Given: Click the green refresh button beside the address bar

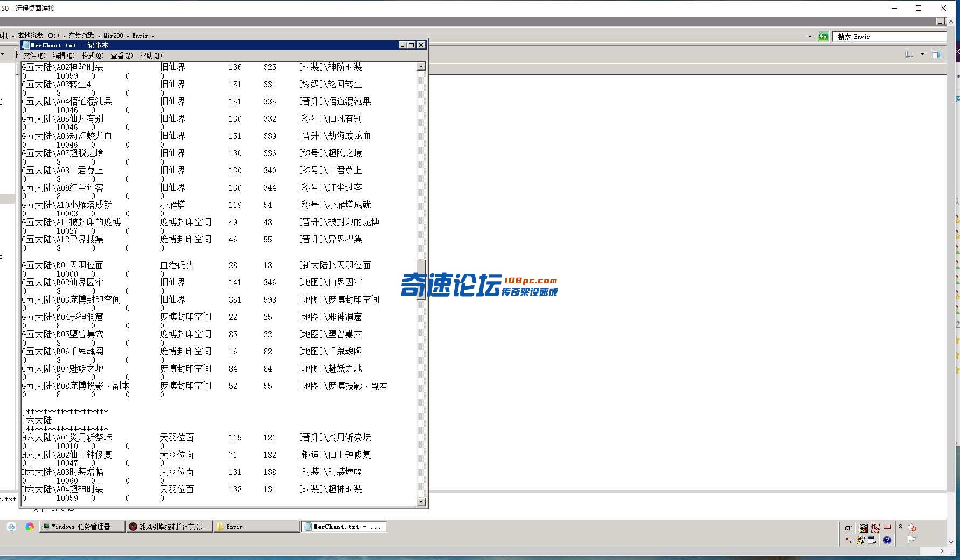Looking at the screenshot, I should pos(823,37).
